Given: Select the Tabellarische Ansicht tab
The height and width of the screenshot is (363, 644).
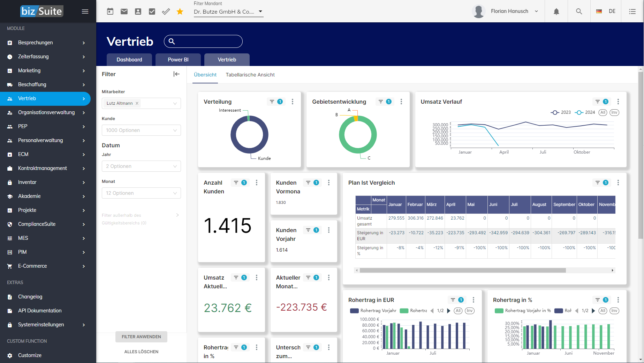Looking at the screenshot, I should point(250,75).
